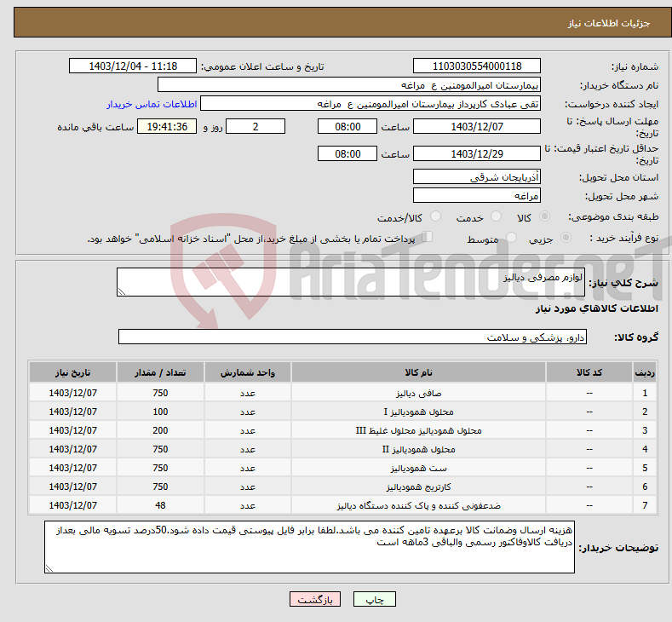Select the خدمت radio button
Image resolution: width=672 pixels, height=622 pixels.
coord(496,216)
